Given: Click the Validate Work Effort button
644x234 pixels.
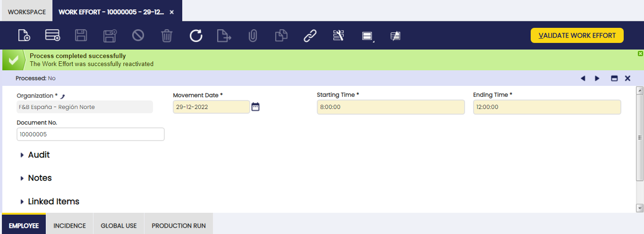Looking at the screenshot, I should 577,35.
